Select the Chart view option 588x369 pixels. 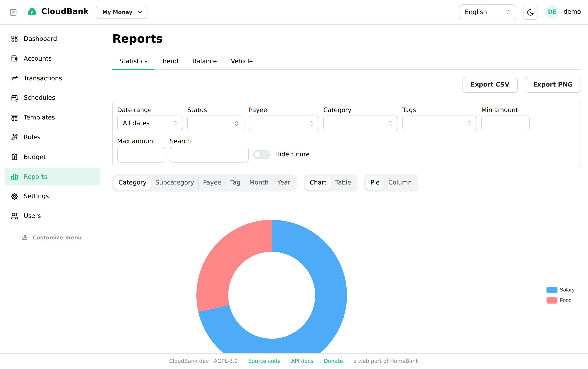318,183
